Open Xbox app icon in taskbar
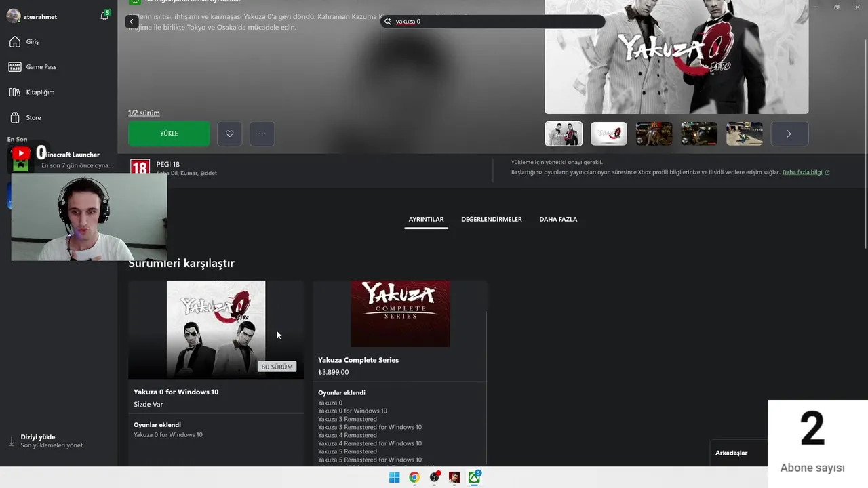Screen dimensions: 868x488 (475, 477)
